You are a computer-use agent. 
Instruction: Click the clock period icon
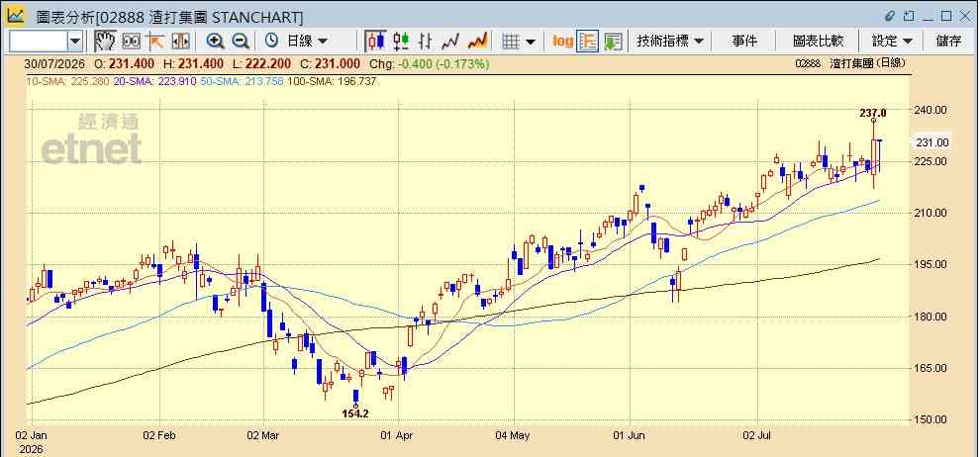point(271,42)
